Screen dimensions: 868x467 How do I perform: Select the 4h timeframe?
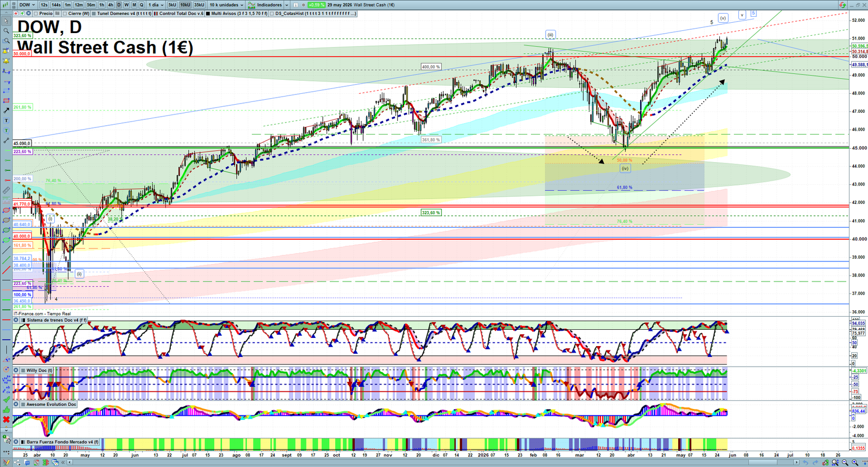coord(111,5)
